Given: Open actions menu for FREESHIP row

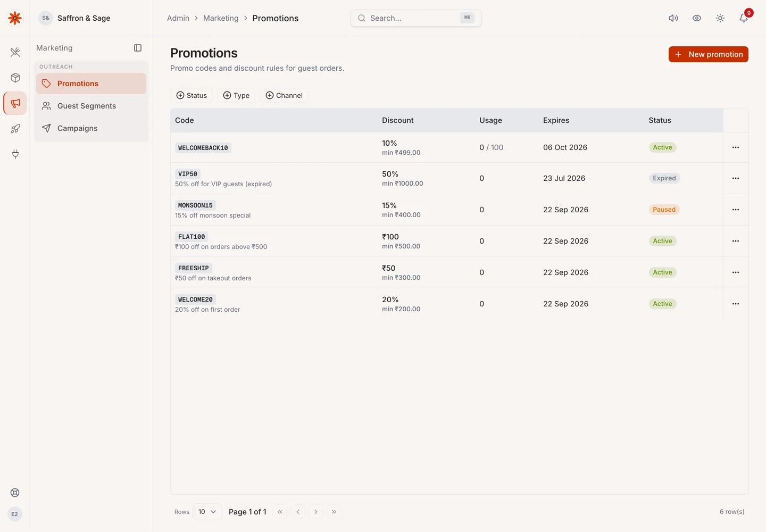Looking at the screenshot, I should 736,272.
